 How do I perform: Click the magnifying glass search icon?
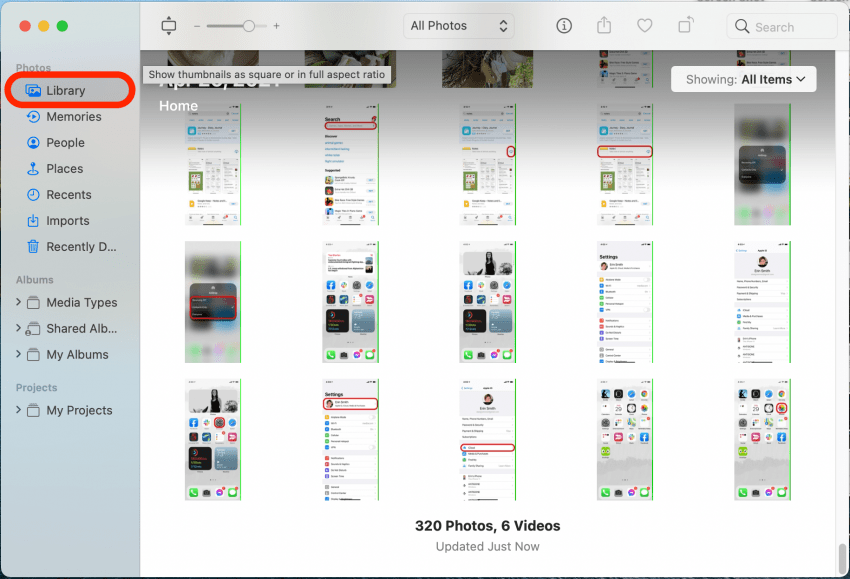[742, 26]
